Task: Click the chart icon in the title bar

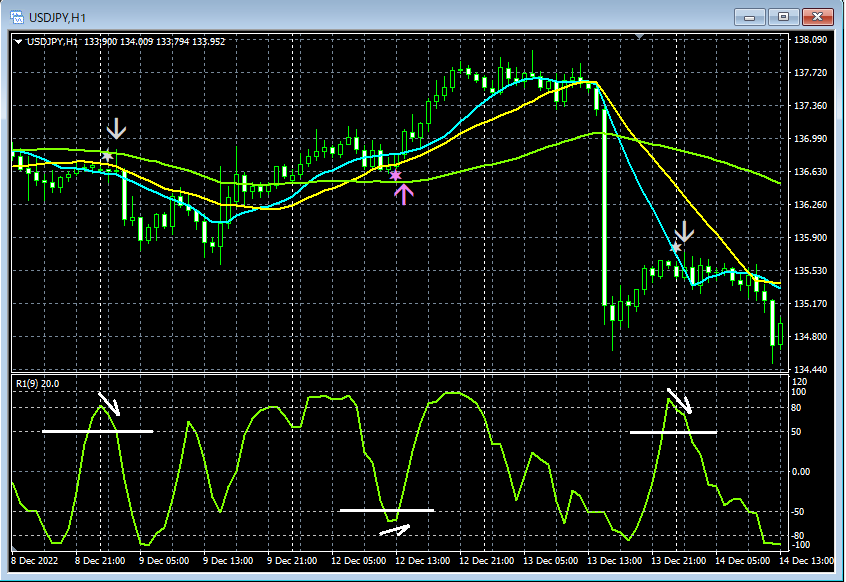Action: [x=16, y=17]
